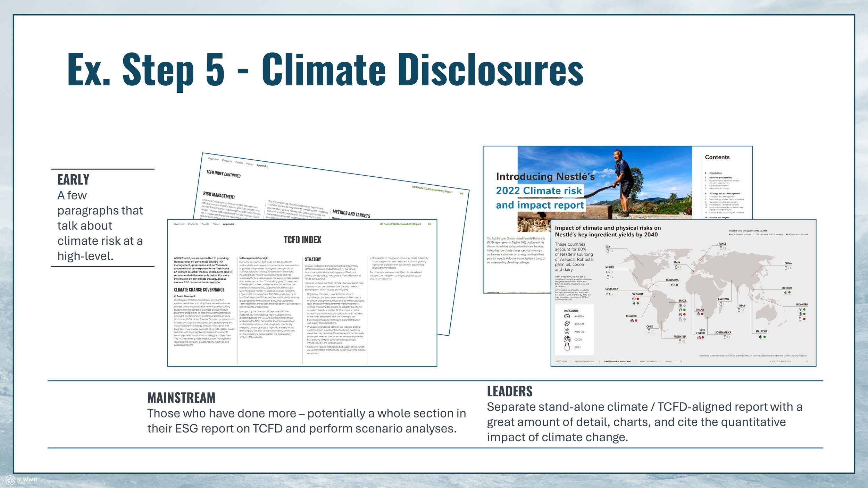Select the Arabica bean icon in Ingredients legend
The width and height of the screenshot is (868, 488).
click(x=567, y=316)
